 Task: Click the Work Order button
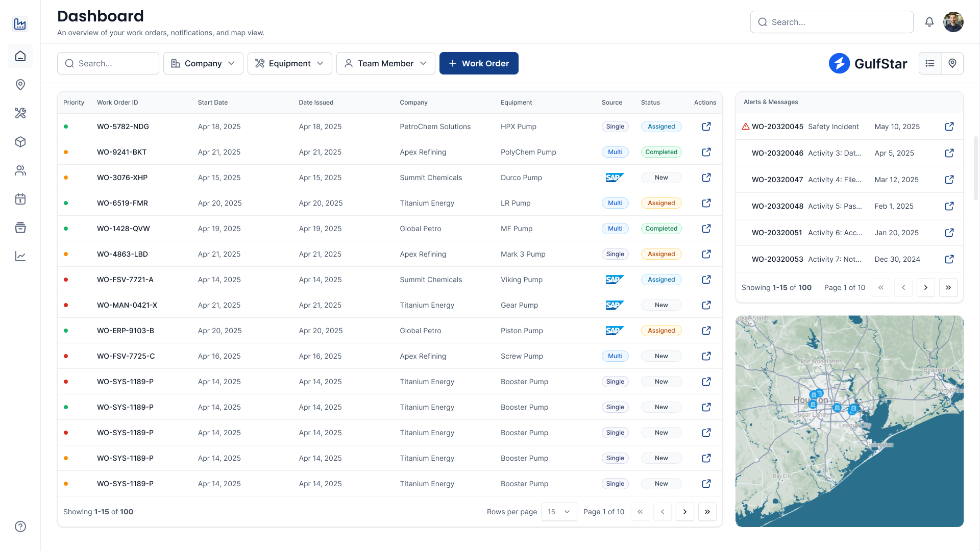(x=479, y=63)
